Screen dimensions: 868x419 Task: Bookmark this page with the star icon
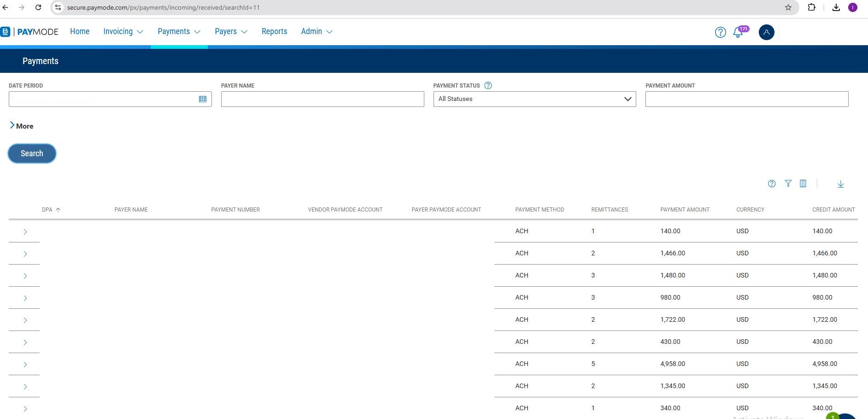(788, 7)
